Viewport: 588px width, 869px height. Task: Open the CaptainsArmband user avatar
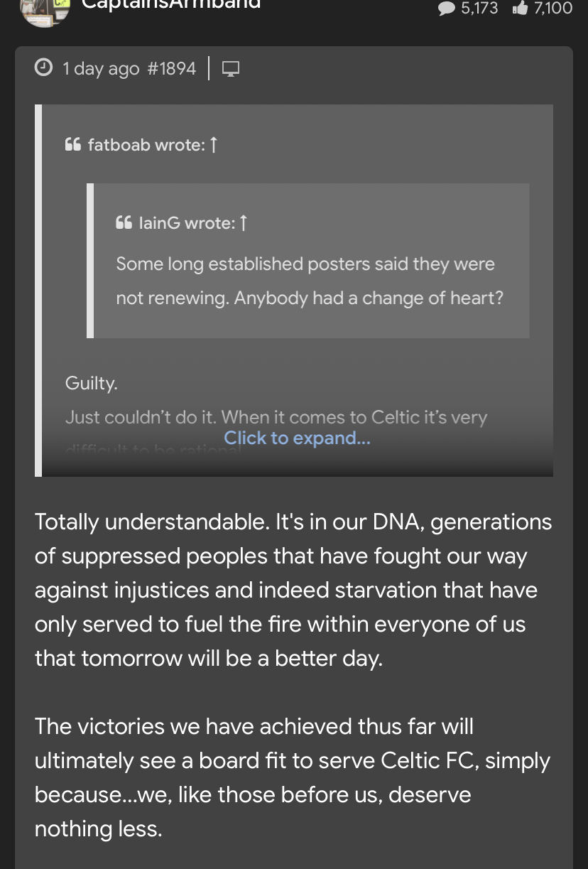tap(45, 11)
